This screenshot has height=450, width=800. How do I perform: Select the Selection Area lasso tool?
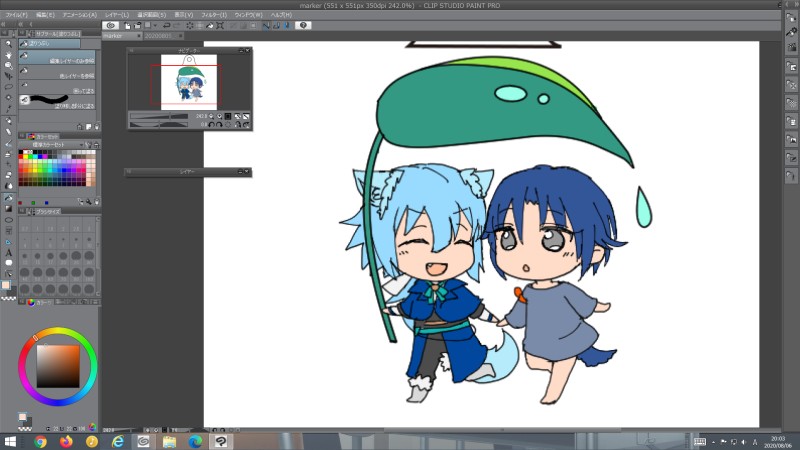[8, 87]
